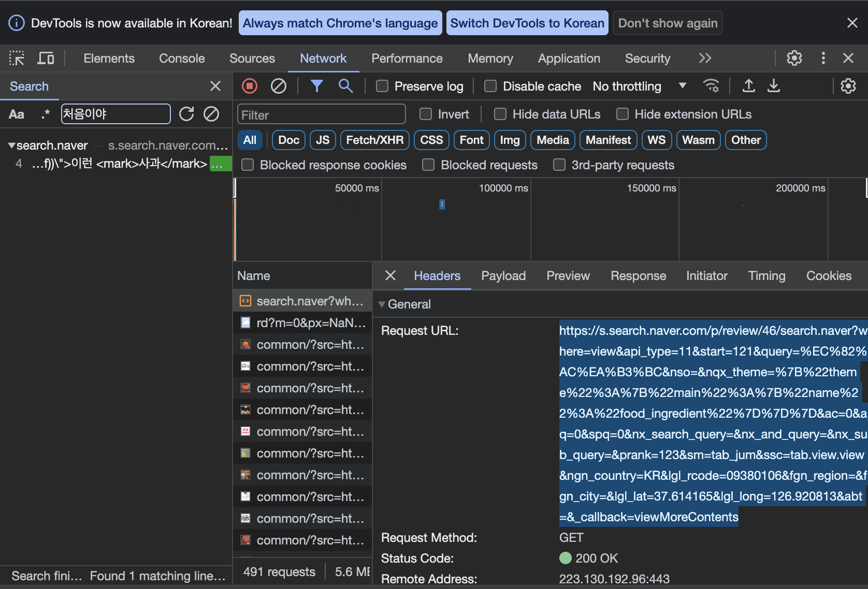The width and height of the screenshot is (868, 589).
Task: Filter requests by Doc type
Action: pos(289,140)
